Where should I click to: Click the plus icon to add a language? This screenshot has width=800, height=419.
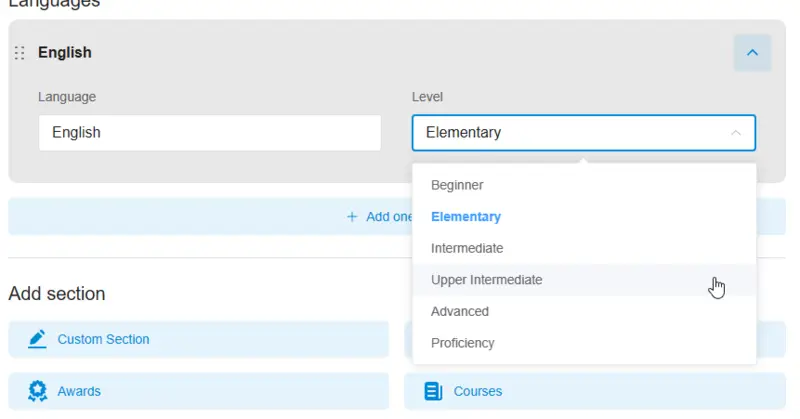[x=352, y=217]
